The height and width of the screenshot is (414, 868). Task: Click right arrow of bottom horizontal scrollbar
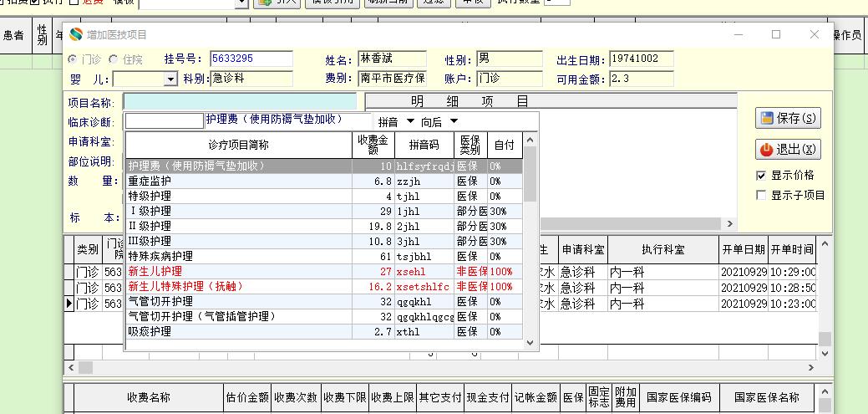pos(811,367)
